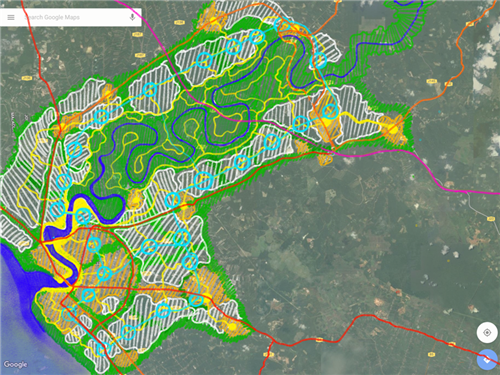
Task: Center map with my location button
Action: [487, 332]
